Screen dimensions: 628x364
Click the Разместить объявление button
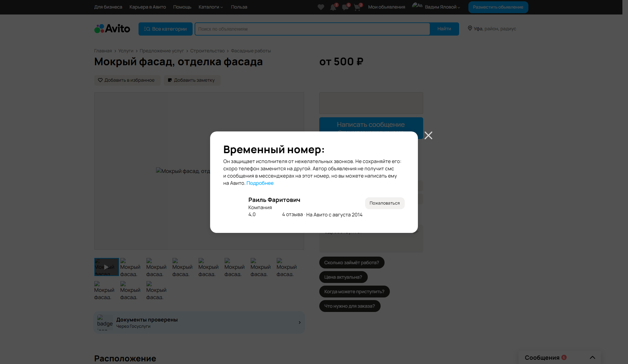[498, 7]
